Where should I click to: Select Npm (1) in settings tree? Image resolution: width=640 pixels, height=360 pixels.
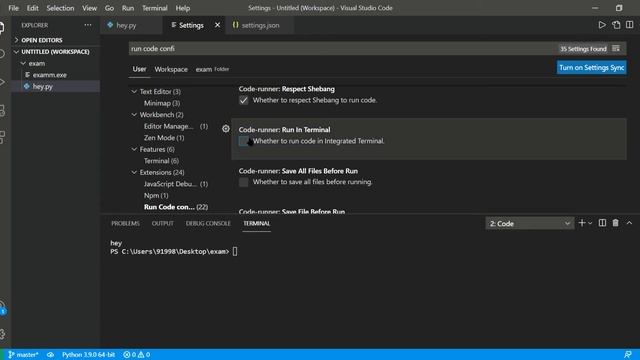coord(156,196)
